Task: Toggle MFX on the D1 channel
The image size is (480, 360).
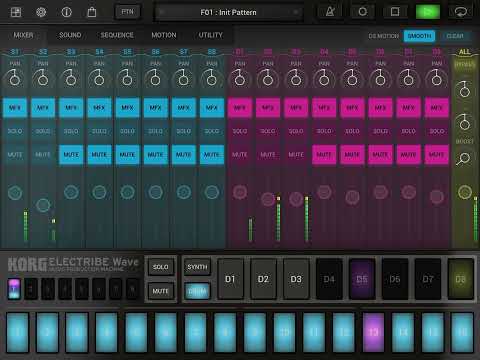Action: click(240, 108)
